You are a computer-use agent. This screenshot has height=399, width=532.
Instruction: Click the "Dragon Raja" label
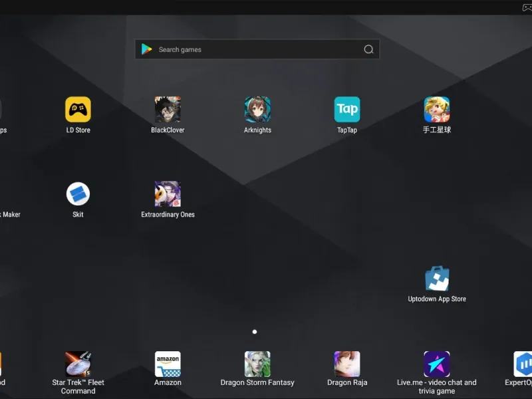(347, 383)
